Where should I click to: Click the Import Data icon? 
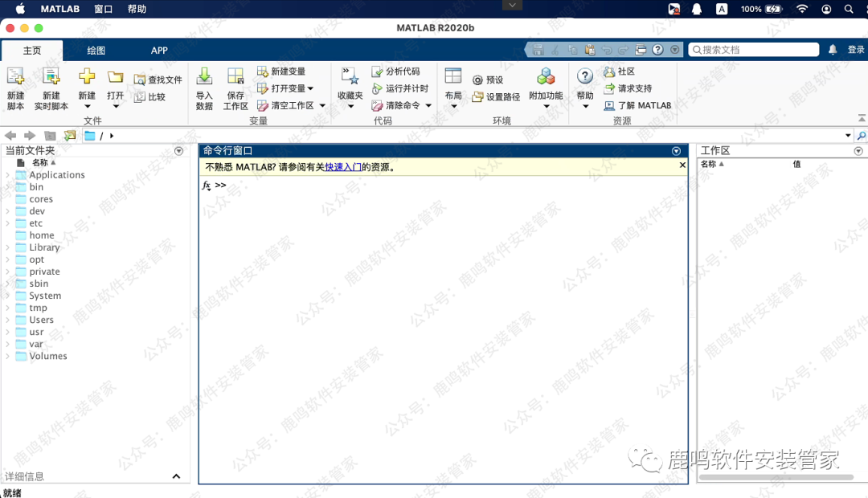204,77
